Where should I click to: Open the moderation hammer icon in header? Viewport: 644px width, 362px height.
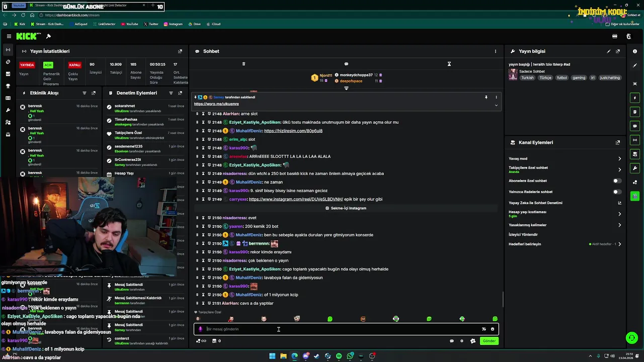click(x=48, y=36)
